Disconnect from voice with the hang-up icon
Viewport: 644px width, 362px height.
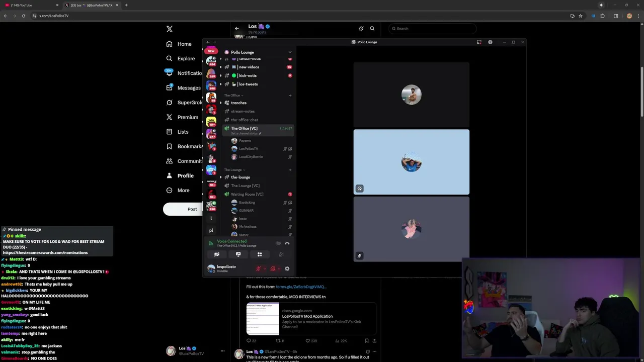[287, 243]
